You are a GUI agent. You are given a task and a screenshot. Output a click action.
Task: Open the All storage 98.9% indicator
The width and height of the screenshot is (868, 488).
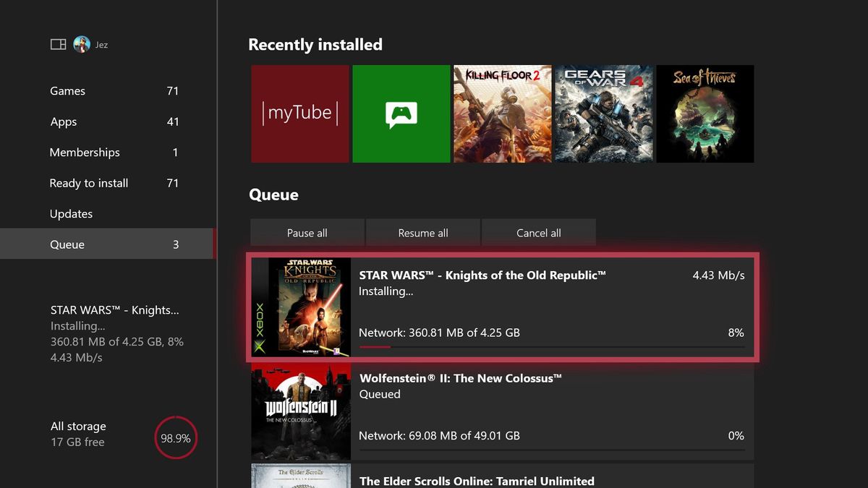175,437
